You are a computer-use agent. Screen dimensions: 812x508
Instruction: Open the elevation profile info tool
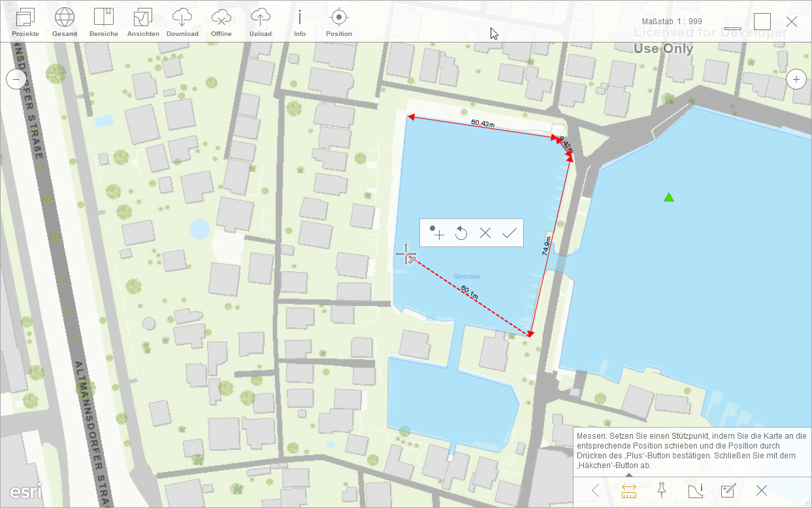695,490
